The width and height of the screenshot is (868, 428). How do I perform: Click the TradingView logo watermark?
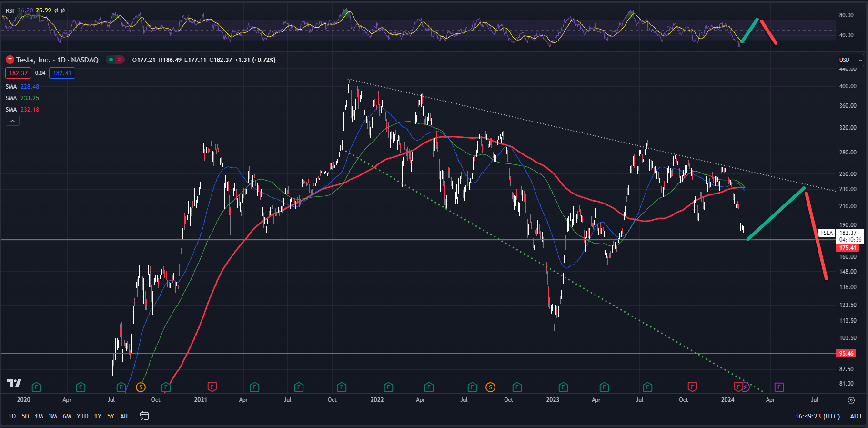[14, 383]
